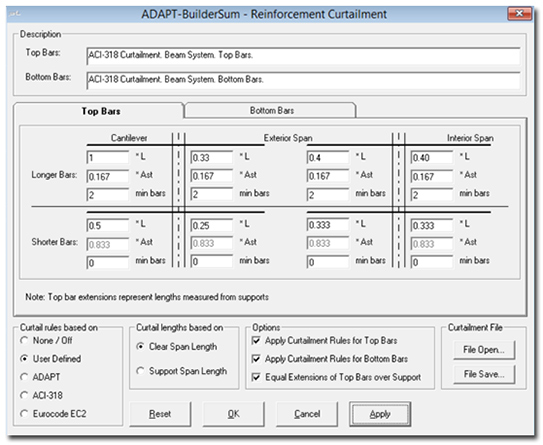Choose Eurocode EC2 curtail rules
Image resolution: width=543 pixels, height=445 pixels.
click(24, 413)
